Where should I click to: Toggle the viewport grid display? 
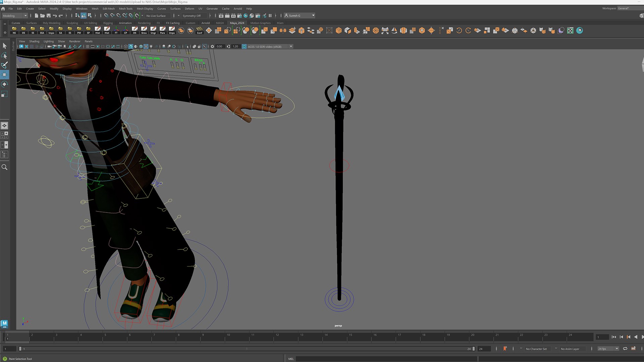click(88, 47)
